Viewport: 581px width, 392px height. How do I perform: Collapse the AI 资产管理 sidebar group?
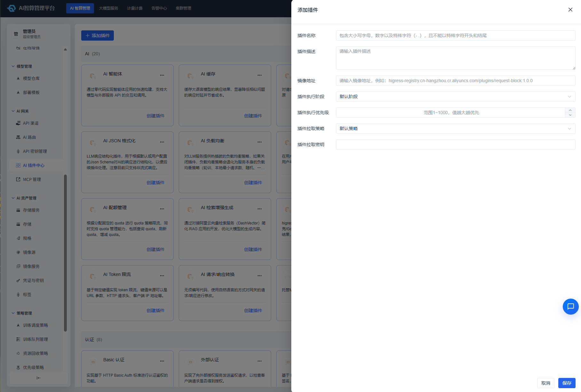13,198
